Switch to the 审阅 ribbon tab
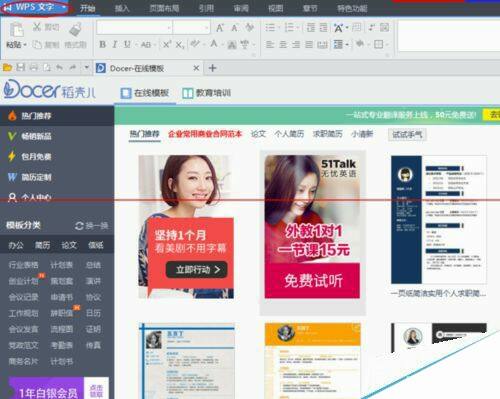This screenshot has width=500, height=399. [x=241, y=8]
